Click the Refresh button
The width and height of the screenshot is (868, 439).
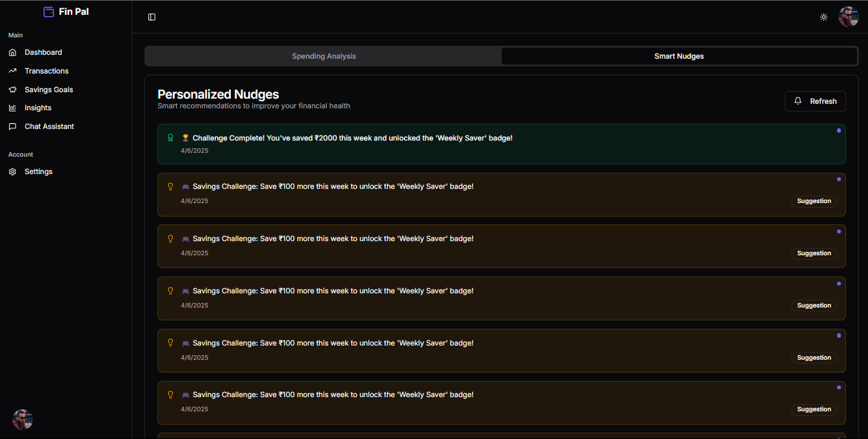815,101
